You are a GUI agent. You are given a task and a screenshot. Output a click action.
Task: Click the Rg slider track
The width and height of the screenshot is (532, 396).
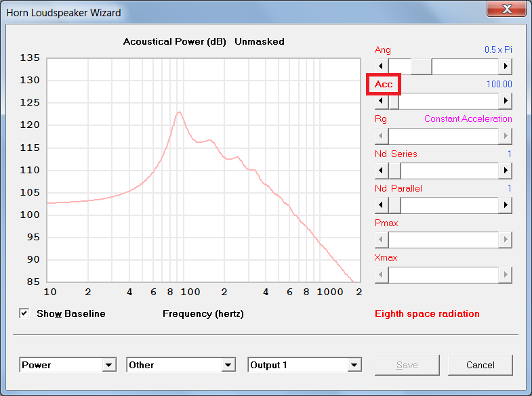(x=443, y=136)
